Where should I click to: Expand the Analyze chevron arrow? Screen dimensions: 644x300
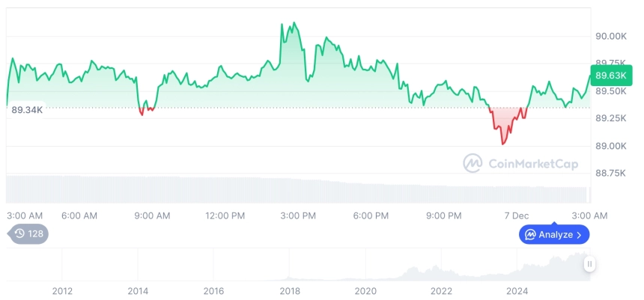[x=579, y=235]
